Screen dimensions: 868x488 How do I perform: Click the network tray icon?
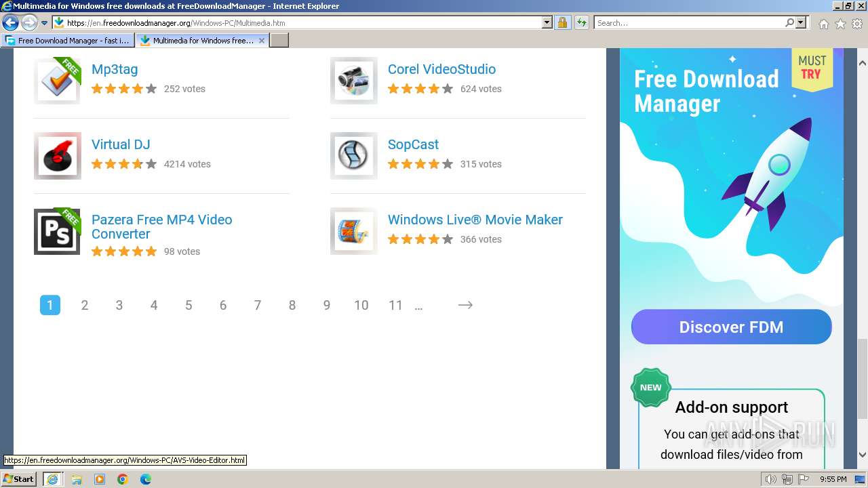pyautogui.click(x=787, y=479)
